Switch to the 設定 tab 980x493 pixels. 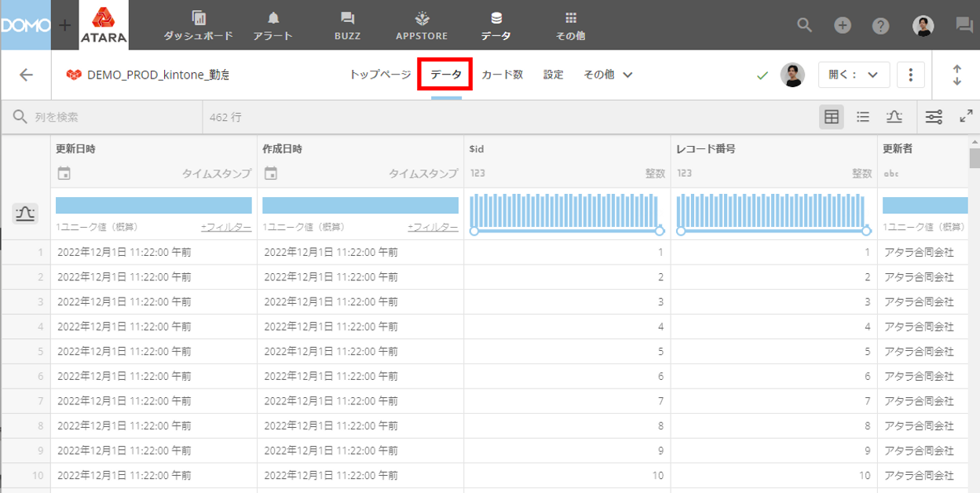tap(554, 75)
